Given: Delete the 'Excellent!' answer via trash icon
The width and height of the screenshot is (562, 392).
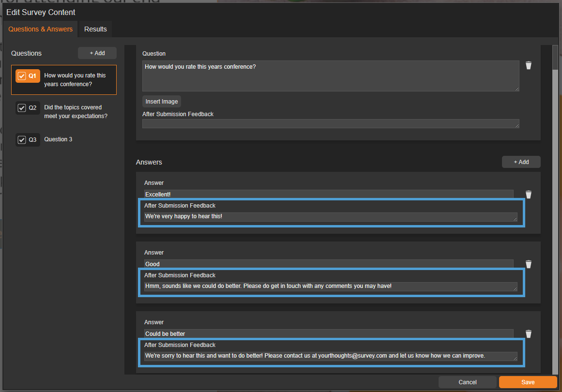Looking at the screenshot, I should 529,195.
